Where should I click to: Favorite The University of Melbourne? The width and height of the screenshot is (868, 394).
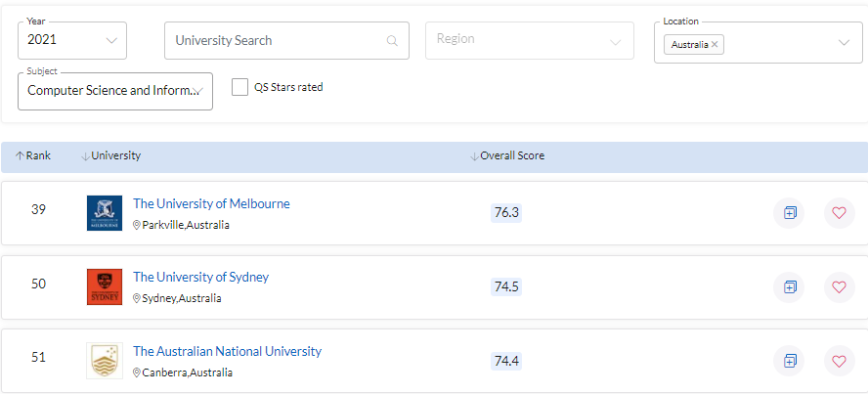click(x=840, y=212)
